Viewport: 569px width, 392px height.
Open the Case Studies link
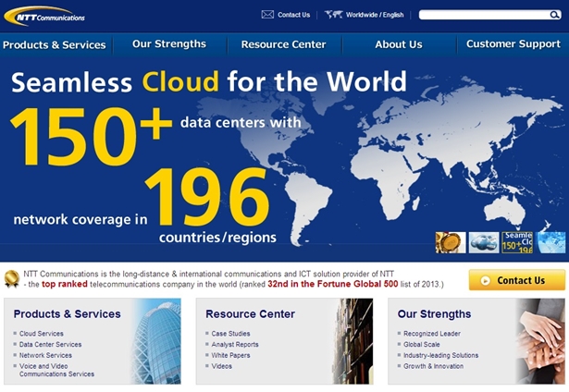coord(230,333)
